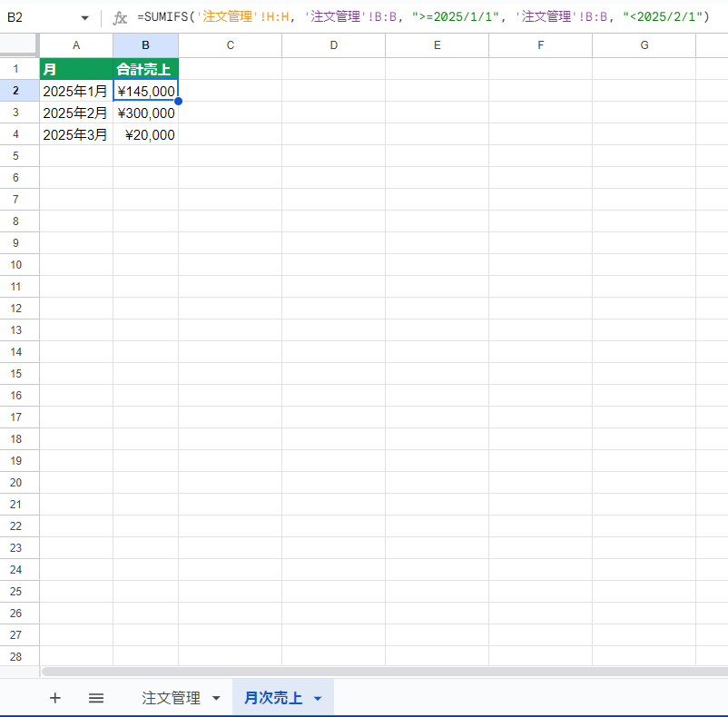
Task: Select the 合計売上 header cell
Action: [145, 69]
